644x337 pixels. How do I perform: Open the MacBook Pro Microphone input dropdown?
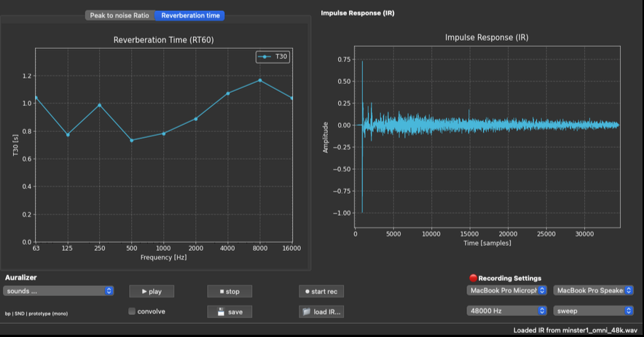(x=506, y=290)
